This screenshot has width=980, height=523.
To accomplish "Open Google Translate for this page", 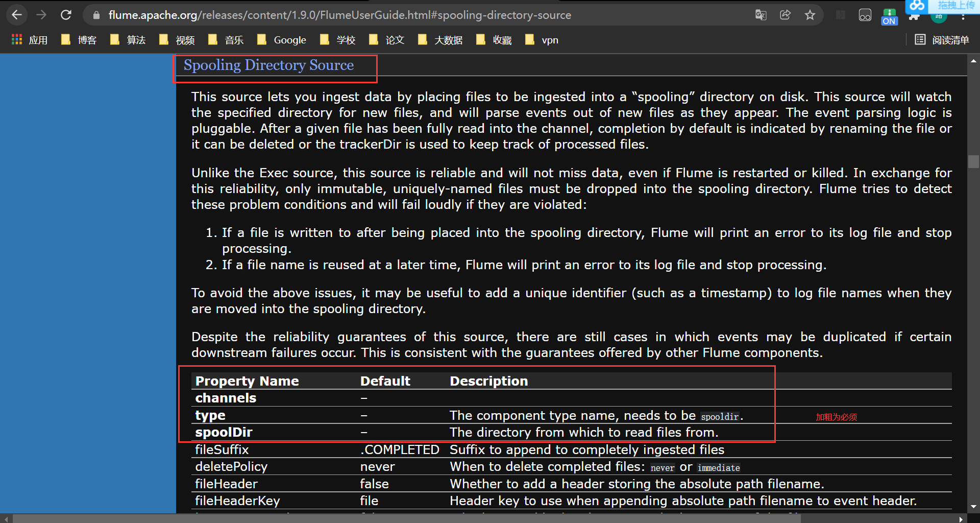I will coord(761,15).
